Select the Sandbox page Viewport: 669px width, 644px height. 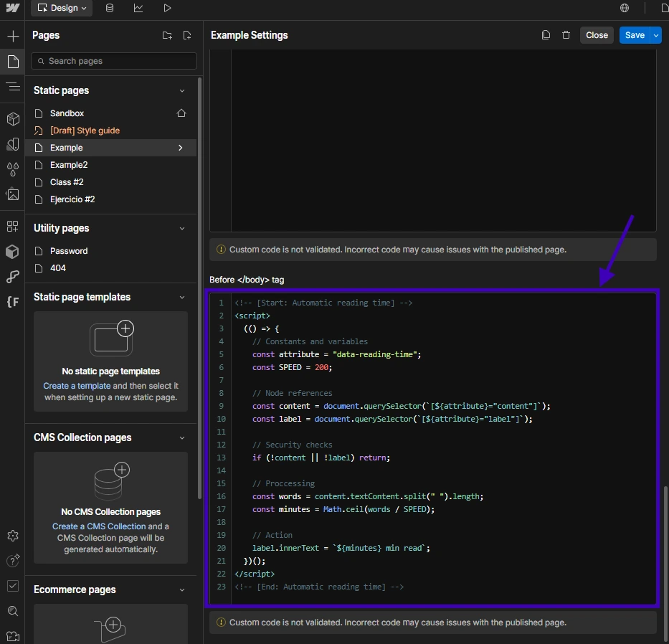[x=67, y=113]
